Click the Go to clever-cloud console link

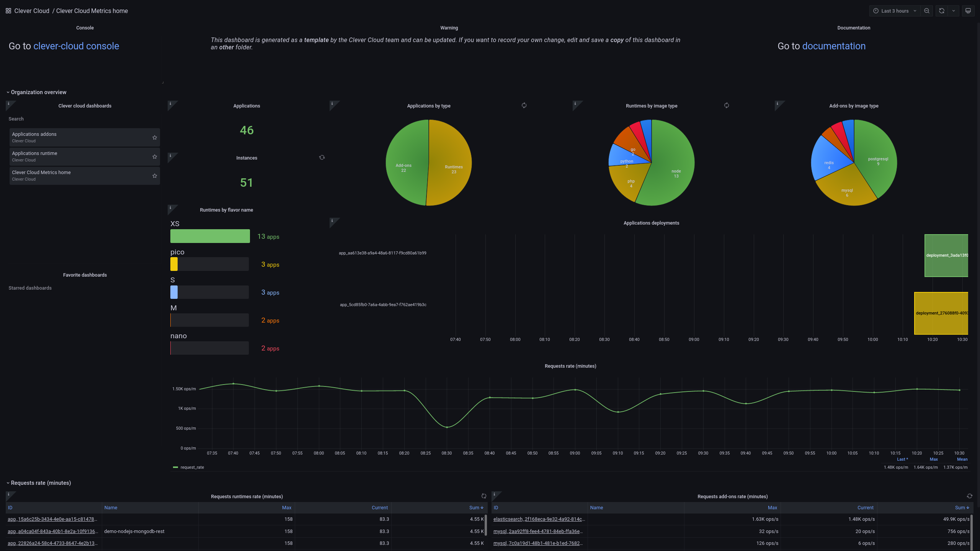76,45
